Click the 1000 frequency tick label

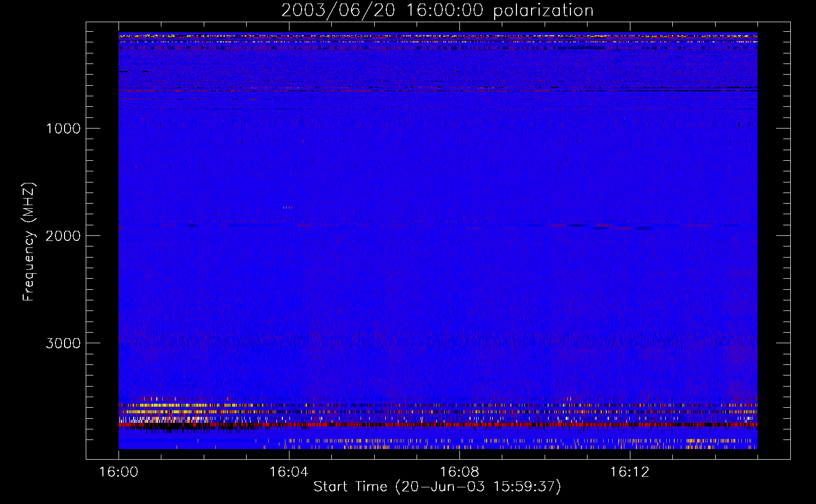click(63, 129)
